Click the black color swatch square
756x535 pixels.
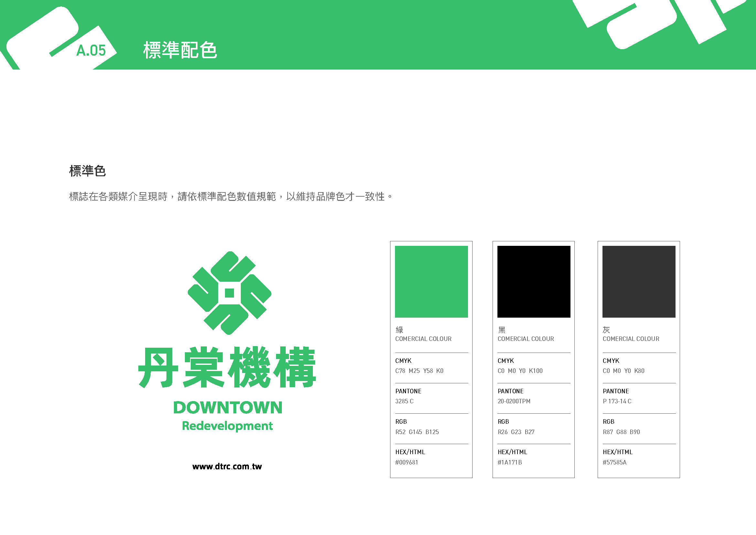point(533,282)
